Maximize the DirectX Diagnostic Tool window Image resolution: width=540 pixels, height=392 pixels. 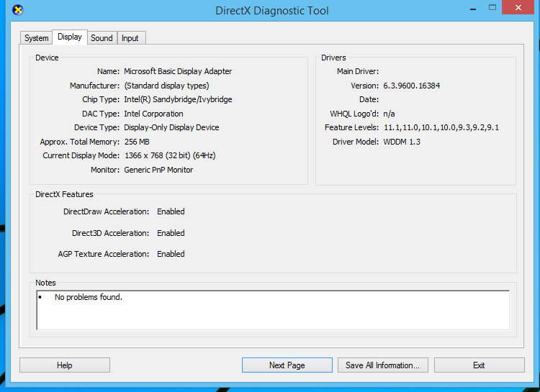tap(492, 8)
